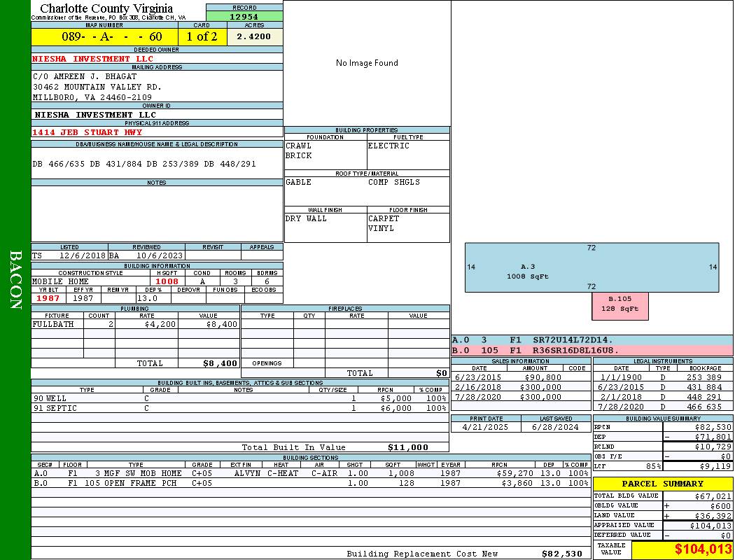Screen dimensions: 735x560
Task: Click the pink B.105 128 SqFt porch sketch
Action: point(619,304)
